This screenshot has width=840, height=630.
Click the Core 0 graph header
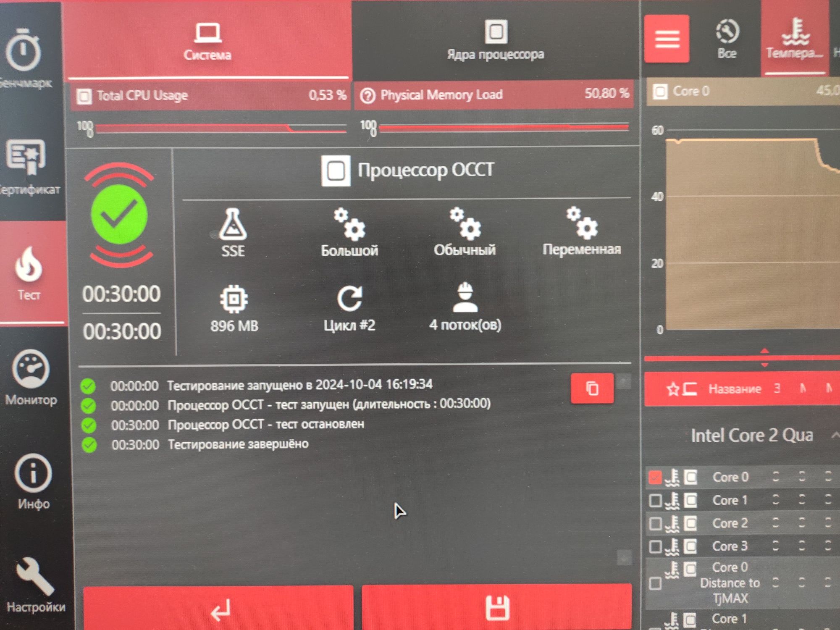(x=743, y=91)
